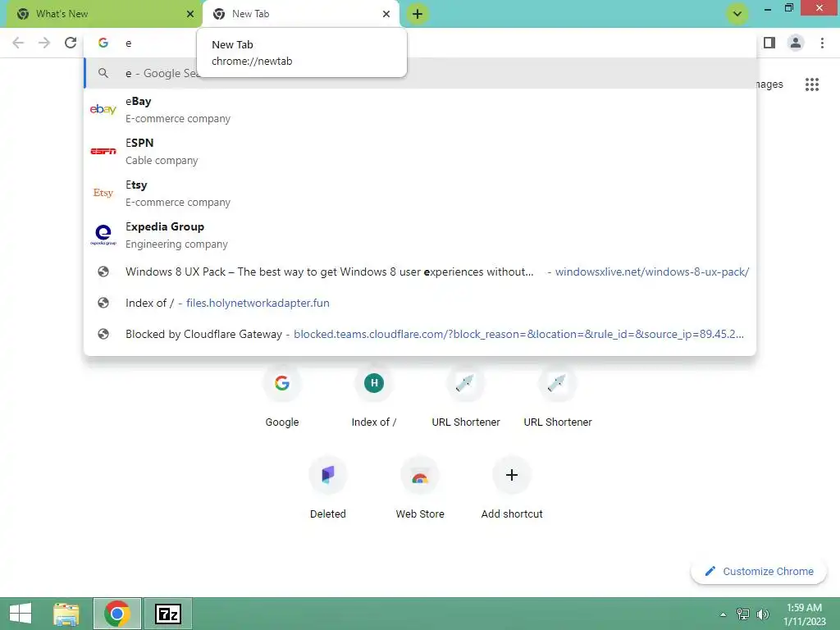
Task: Open the profile avatar icon
Action: 796,43
